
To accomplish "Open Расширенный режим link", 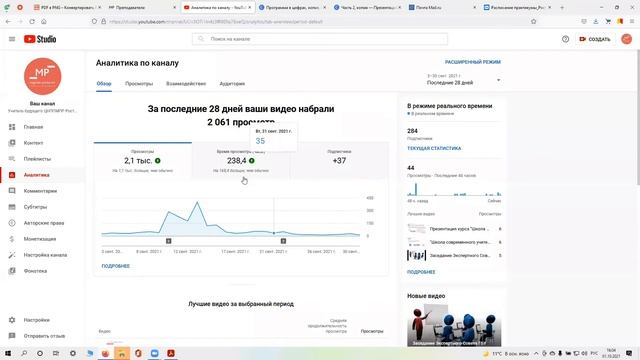I will [473, 62].
